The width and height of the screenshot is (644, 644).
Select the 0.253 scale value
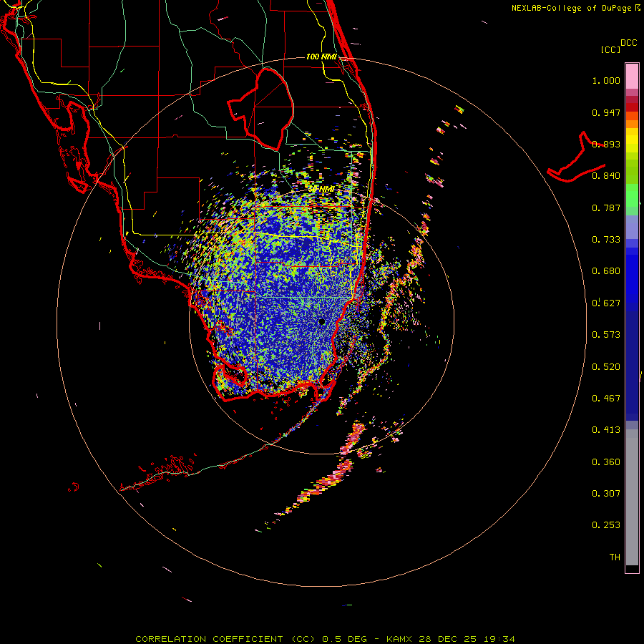(606, 525)
